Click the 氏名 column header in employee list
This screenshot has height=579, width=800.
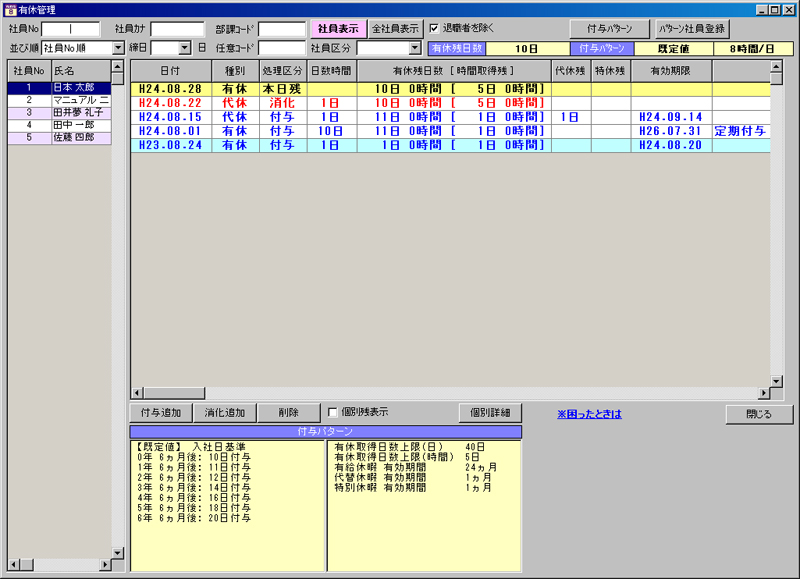pyautogui.click(x=81, y=71)
